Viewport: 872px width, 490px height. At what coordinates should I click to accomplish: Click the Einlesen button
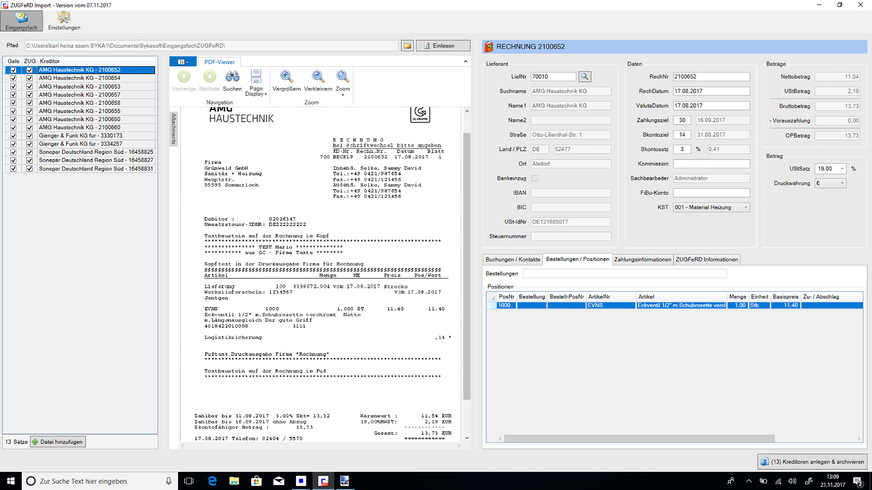click(x=443, y=46)
